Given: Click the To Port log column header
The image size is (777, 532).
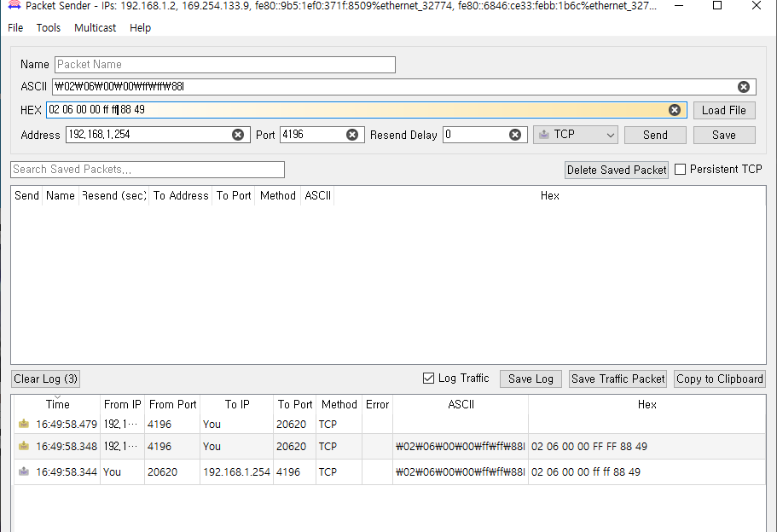Looking at the screenshot, I should coord(295,404).
